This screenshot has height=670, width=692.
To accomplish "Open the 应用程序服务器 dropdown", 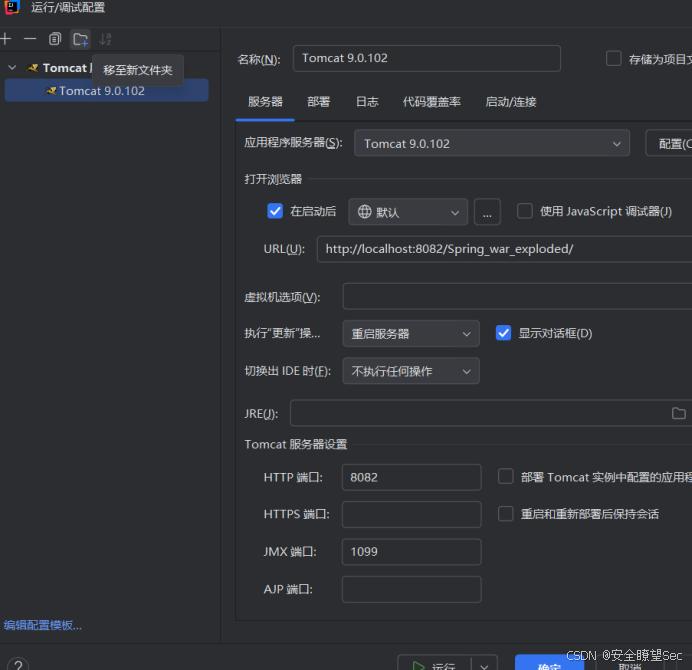I will (492, 143).
